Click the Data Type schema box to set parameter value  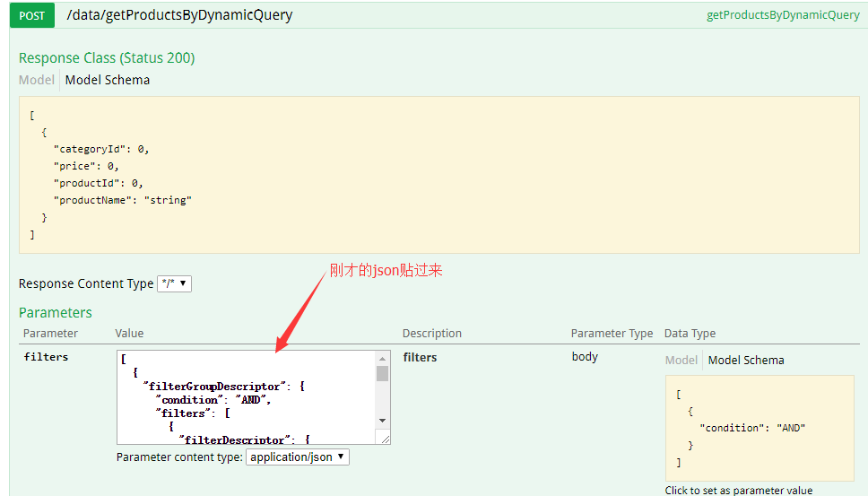click(759, 428)
